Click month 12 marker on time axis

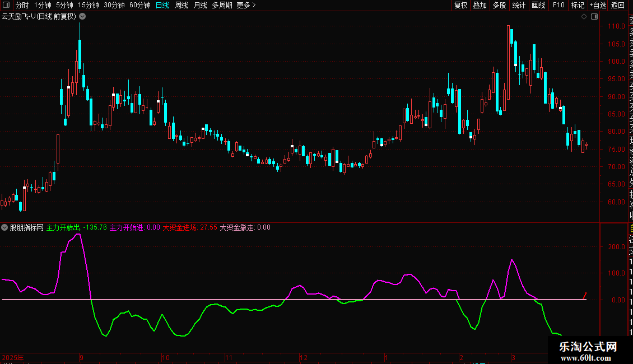[x=304, y=357]
